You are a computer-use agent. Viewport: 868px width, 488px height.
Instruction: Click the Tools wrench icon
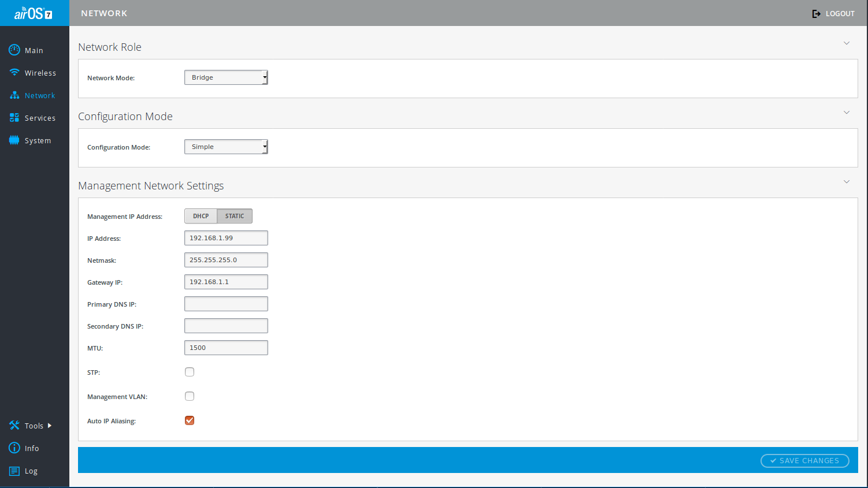point(14,426)
